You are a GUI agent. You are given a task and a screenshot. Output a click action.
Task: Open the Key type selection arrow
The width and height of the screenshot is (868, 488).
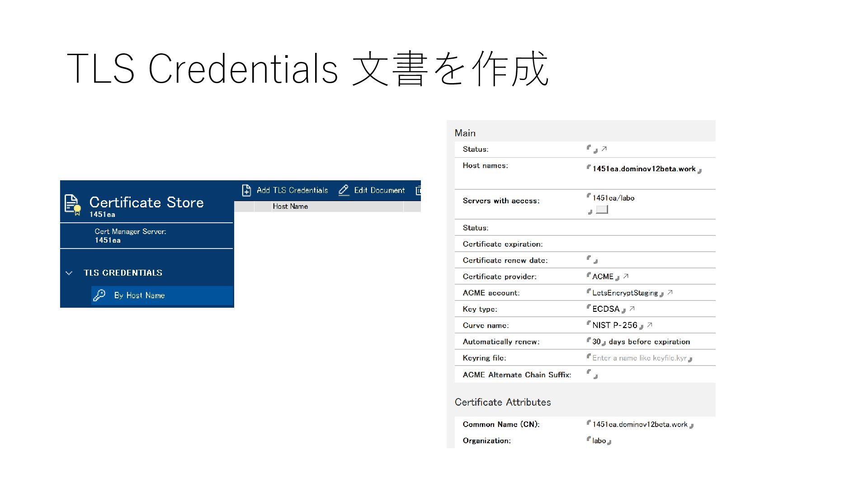click(632, 309)
